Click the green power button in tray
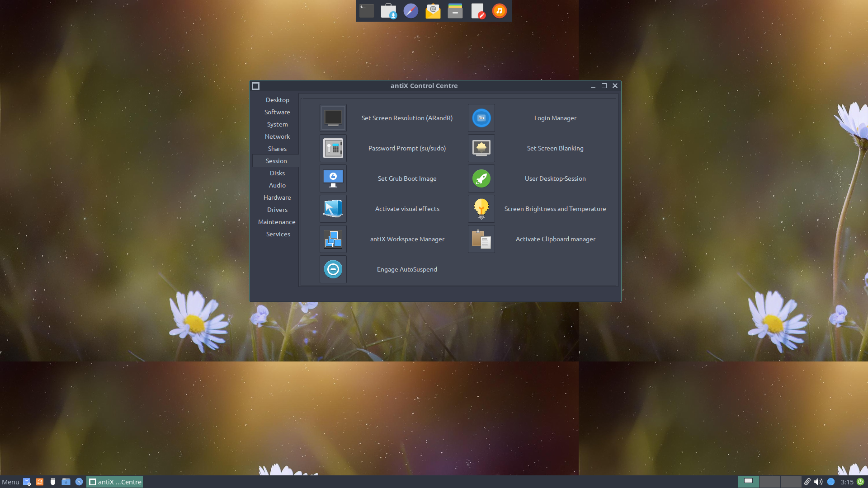The height and width of the screenshot is (488, 868). pyautogui.click(x=861, y=482)
